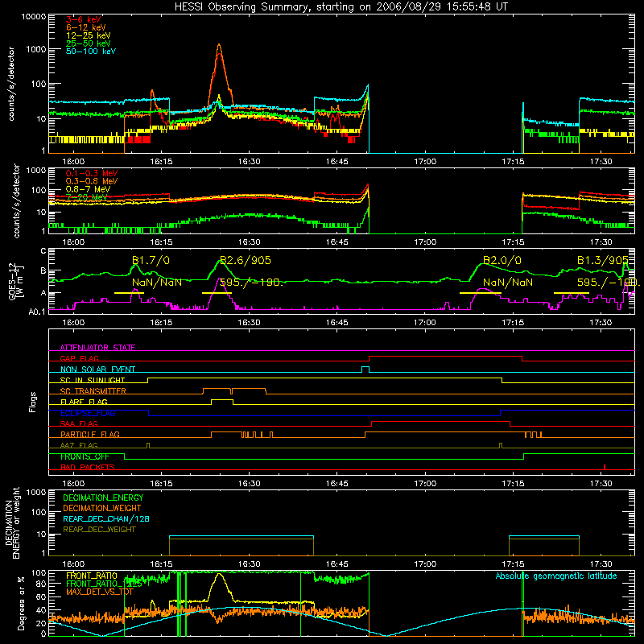
Task: Click the "A0.1" tick label on GOES axis
Action: pos(37,312)
